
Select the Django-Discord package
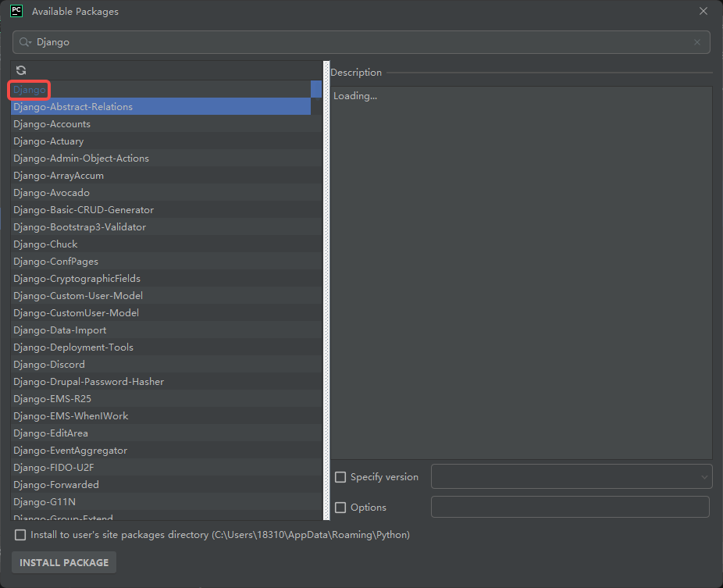[166, 365]
